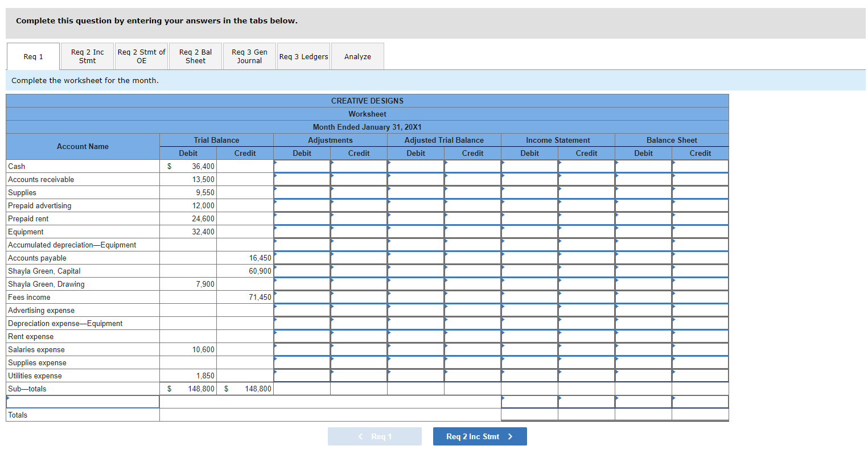Open the Req 3 Gen Journal tab

click(249, 56)
